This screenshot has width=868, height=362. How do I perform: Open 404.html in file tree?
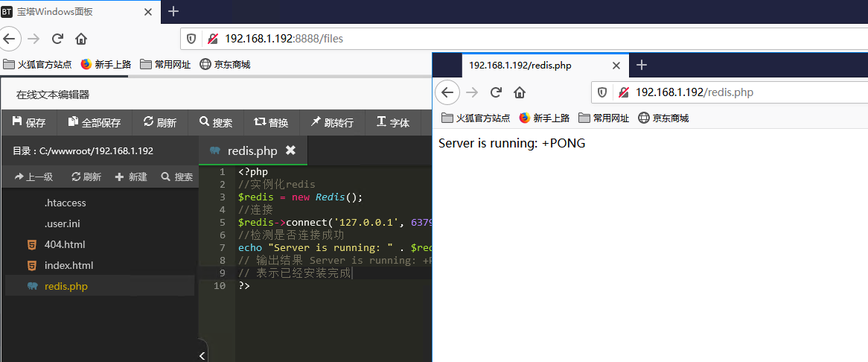tap(100, 244)
